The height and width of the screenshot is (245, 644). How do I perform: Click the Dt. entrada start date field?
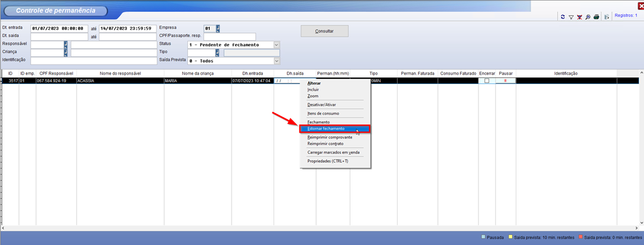(59, 28)
